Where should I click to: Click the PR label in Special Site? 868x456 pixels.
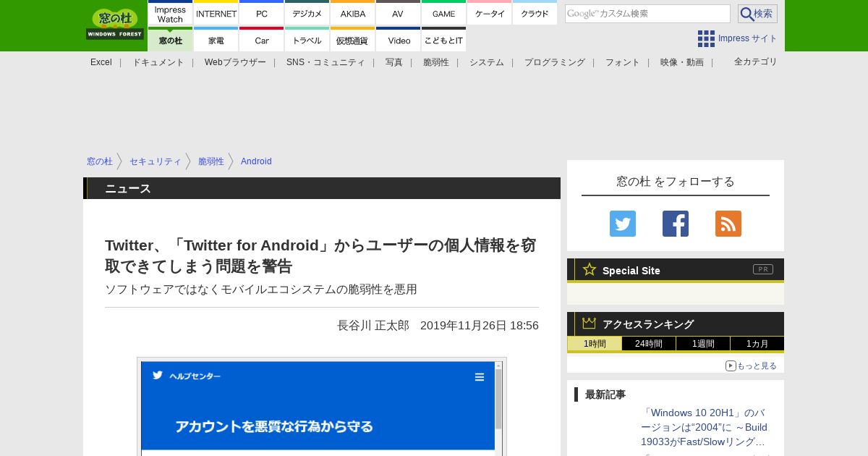point(763,269)
